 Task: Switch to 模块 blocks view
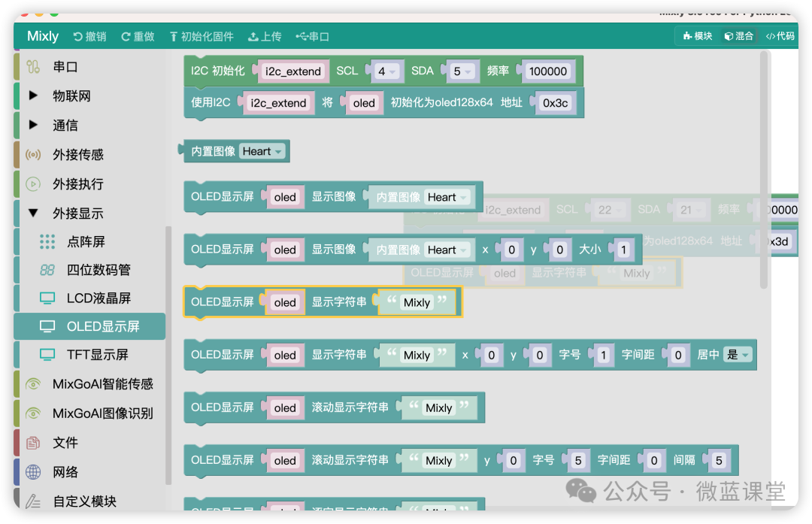tap(698, 36)
